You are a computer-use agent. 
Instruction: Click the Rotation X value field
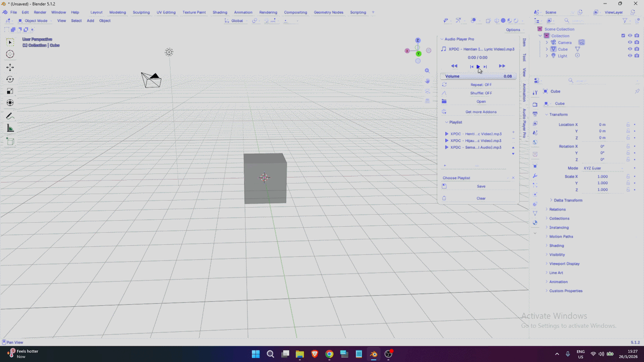[602, 146]
